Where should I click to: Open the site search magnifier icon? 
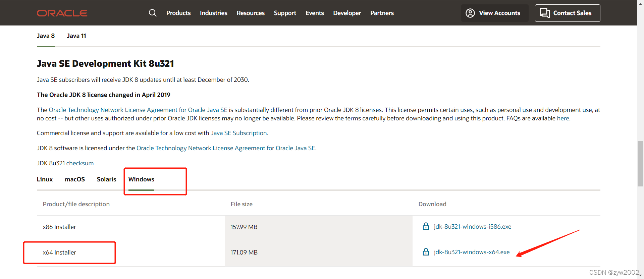pos(153,13)
